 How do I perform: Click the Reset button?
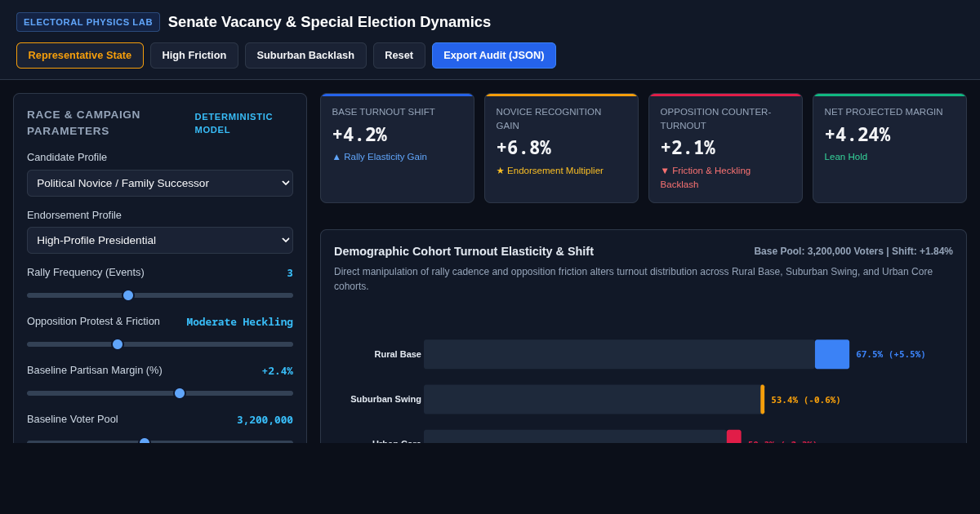(x=399, y=55)
